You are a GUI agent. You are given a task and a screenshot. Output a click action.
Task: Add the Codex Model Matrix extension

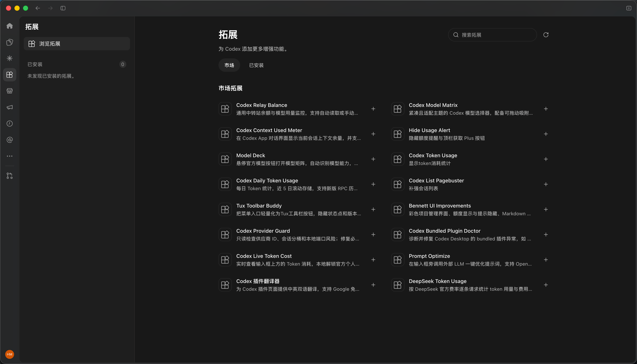click(546, 109)
